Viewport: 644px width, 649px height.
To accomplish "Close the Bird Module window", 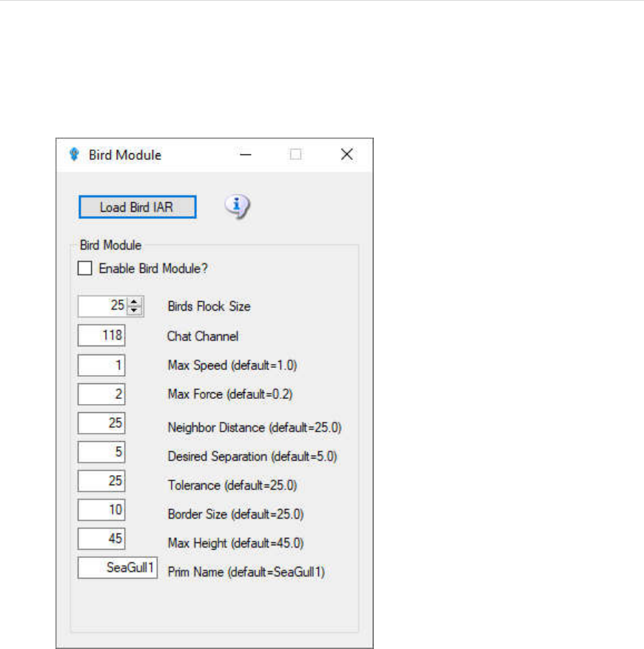I will point(347,155).
